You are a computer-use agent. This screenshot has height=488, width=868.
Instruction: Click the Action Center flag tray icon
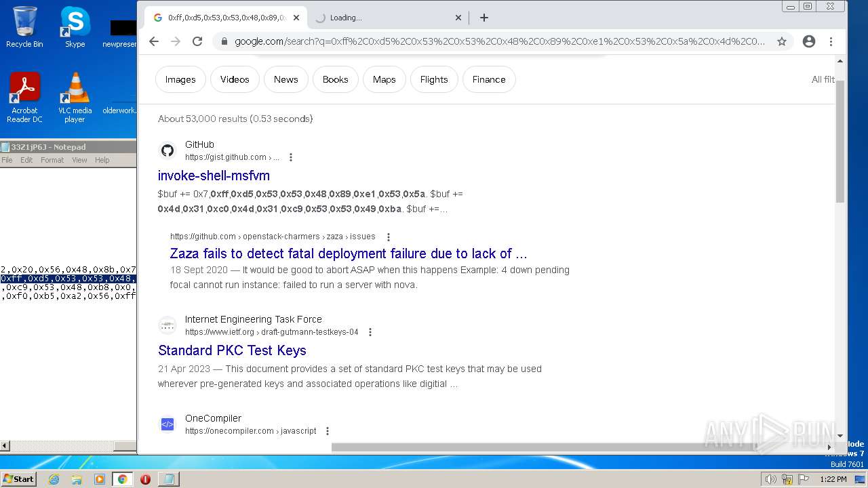click(803, 479)
